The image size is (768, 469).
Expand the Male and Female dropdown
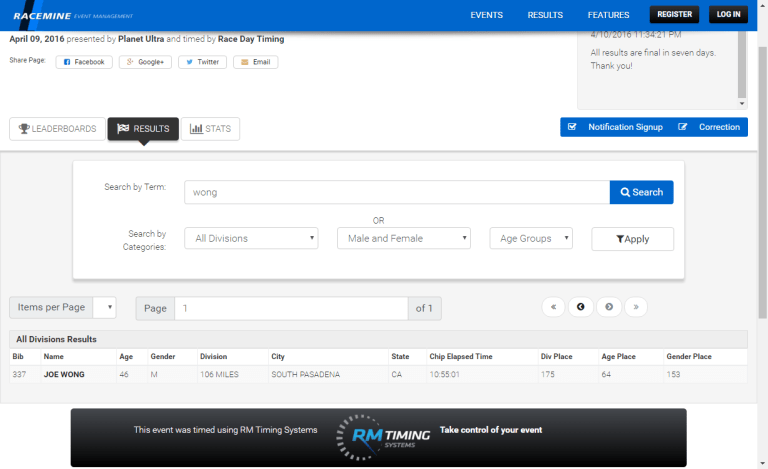pos(403,239)
